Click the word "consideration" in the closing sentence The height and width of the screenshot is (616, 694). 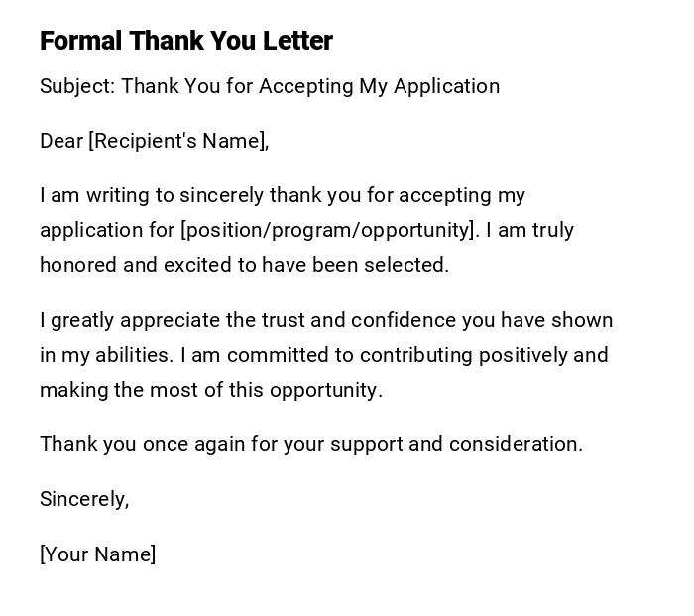[515, 444]
